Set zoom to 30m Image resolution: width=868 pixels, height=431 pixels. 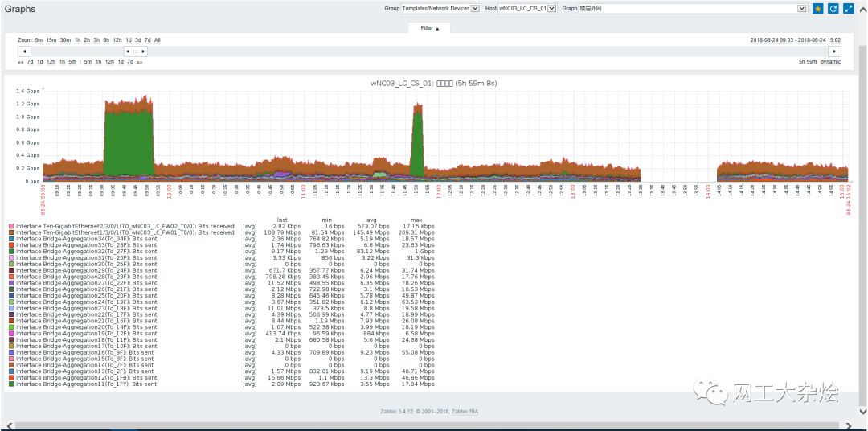[65, 40]
